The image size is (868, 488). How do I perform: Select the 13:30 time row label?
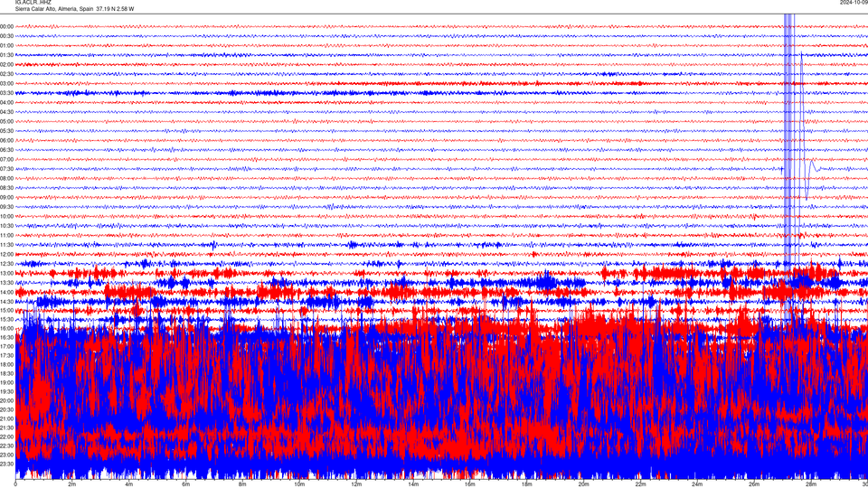pos(6,283)
